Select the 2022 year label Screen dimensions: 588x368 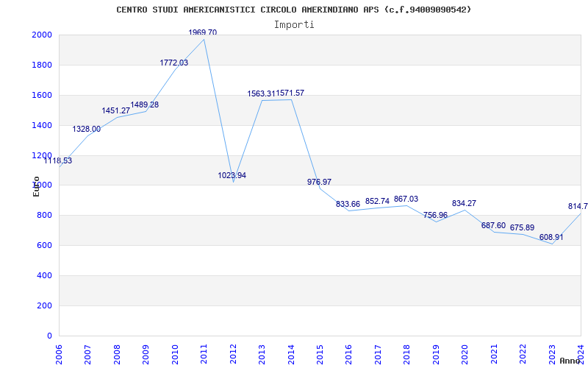click(523, 354)
